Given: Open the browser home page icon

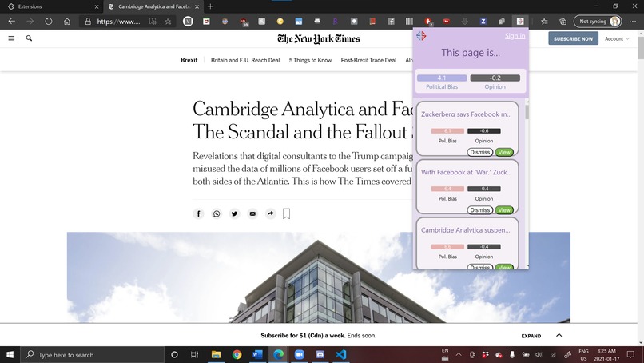Looking at the screenshot, I should tap(67, 22).
